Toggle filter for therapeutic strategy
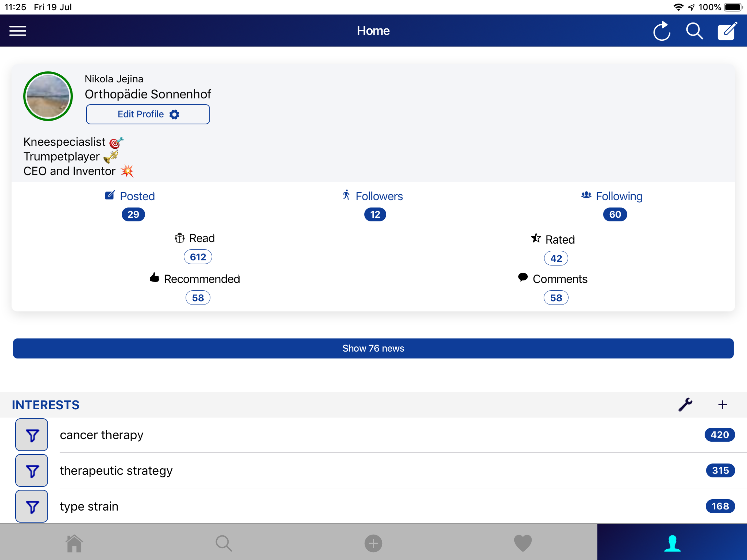The image size is (747, 560). point(32,471)
